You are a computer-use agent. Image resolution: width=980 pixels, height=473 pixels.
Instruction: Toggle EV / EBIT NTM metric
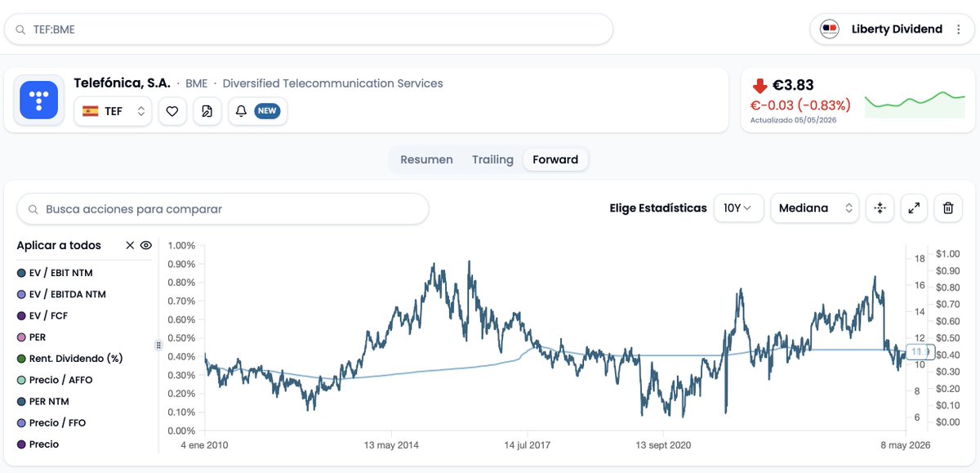55,273
